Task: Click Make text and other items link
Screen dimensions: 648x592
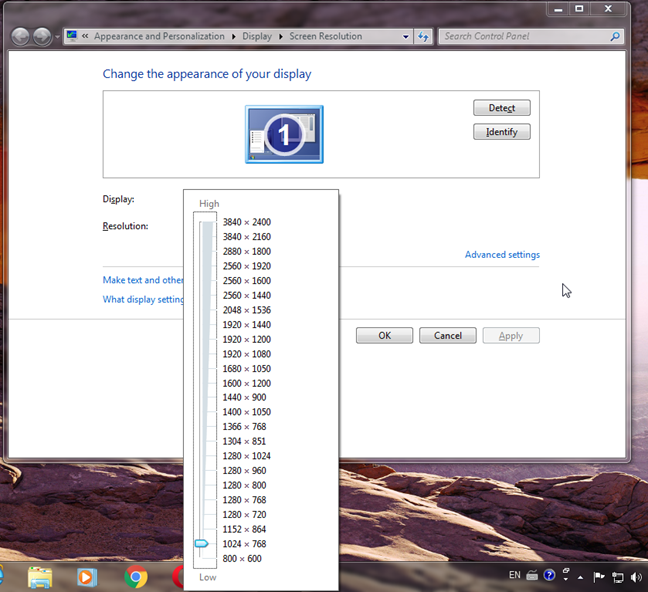Action: pos(143,280)
